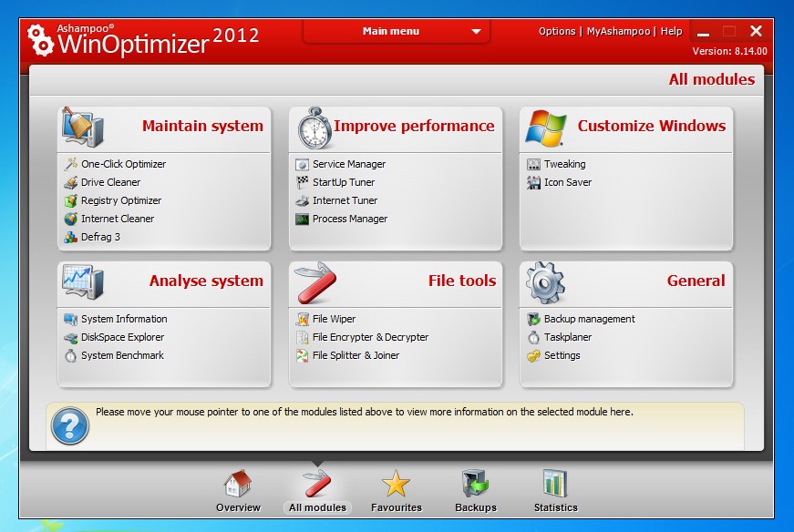Show the Statistics tab
The image size is (794, 532).
(555, 492)
